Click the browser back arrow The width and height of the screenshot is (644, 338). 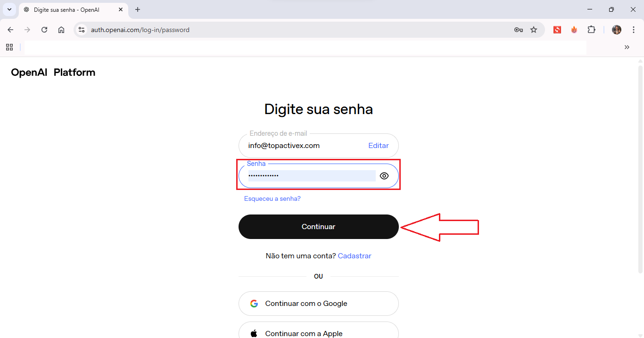coord(10,30)
